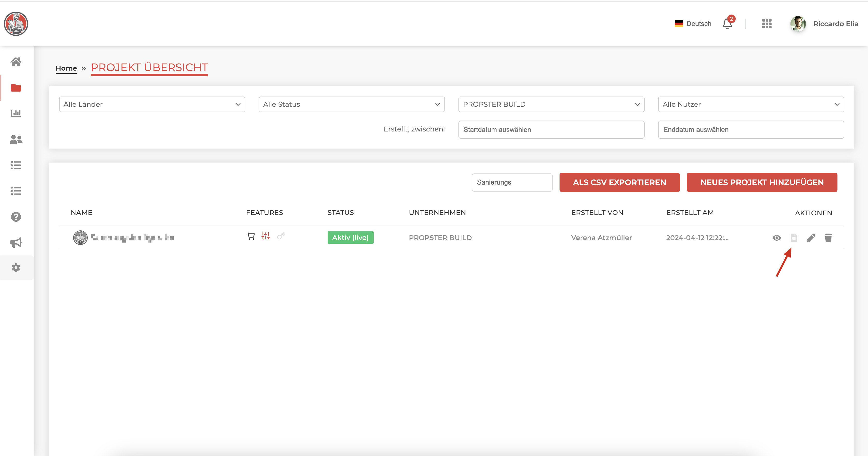Open the megaphone announcements icon

[16, 243]
